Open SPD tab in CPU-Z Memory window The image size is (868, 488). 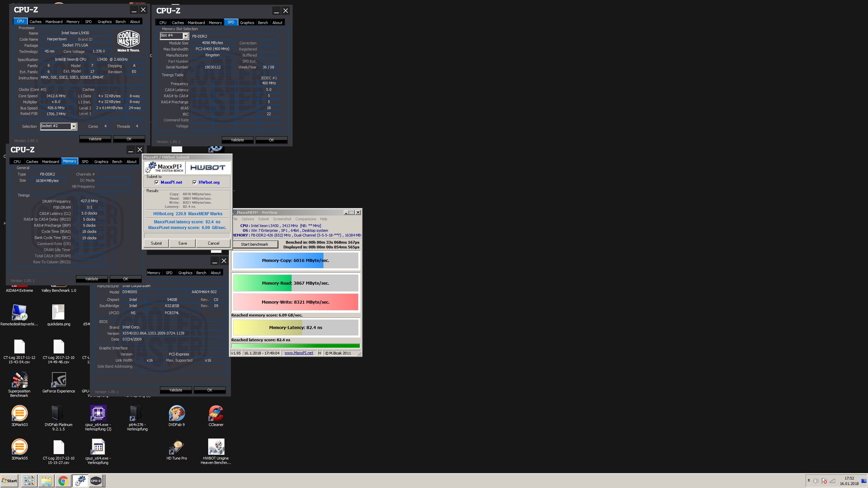tap(85, 162)
